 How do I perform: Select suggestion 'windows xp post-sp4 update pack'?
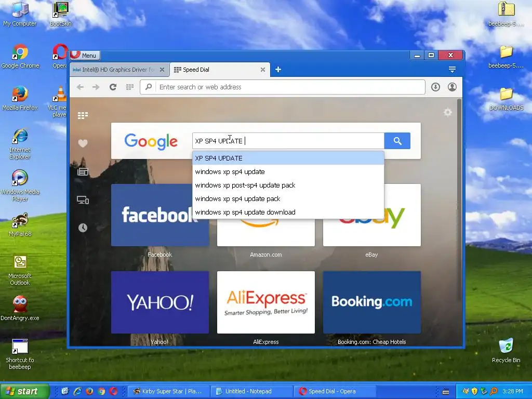pos(288,185)
